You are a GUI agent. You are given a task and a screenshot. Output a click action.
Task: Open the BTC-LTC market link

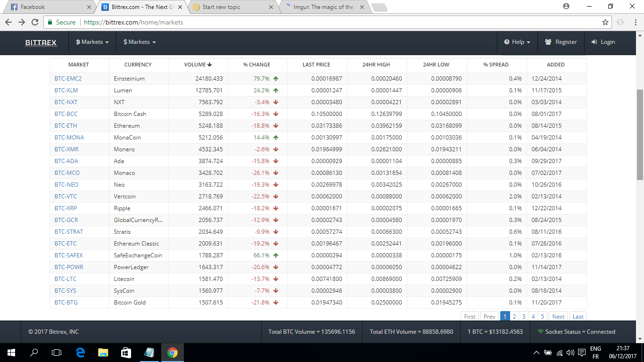pyautogui.click(x=66, y=279)
